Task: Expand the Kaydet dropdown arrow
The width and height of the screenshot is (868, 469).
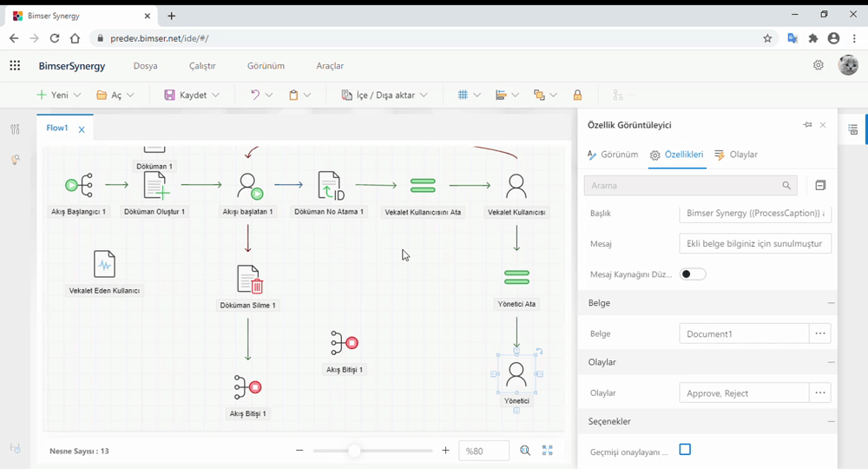Action: (215, 96)
